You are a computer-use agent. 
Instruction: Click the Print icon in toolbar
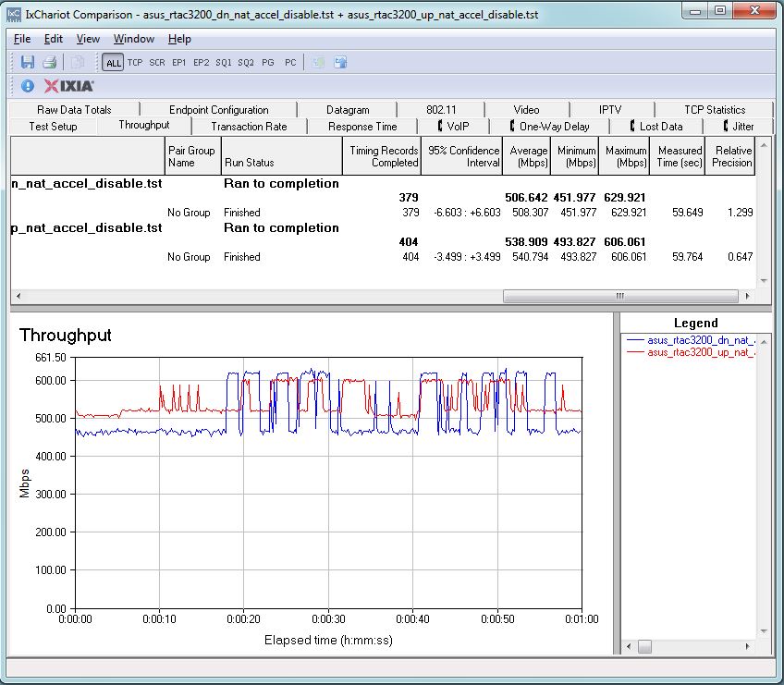pyautogui.click(x=50, y=62)
